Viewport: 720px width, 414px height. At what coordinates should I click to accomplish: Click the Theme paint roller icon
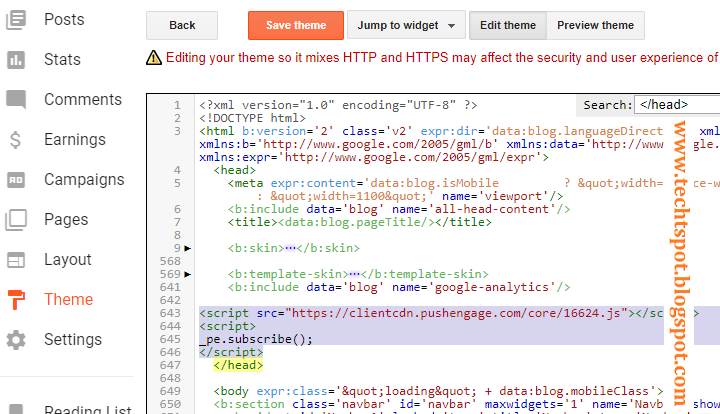pyautogui.click(x=16, y=300)
